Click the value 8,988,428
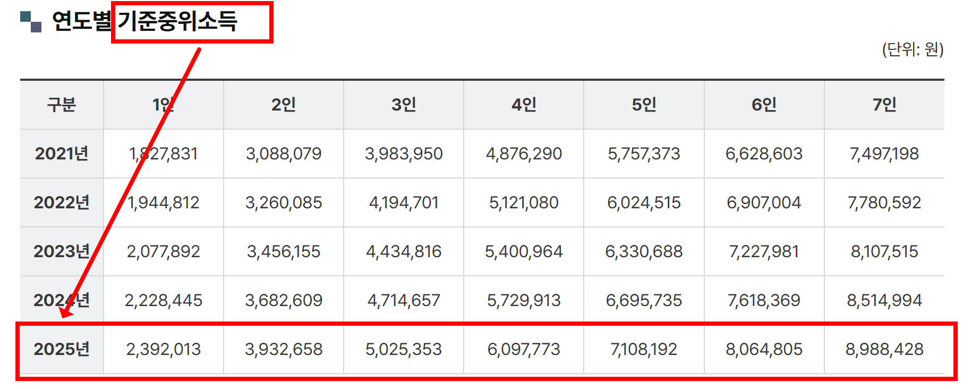Viewport: 980px width, 389px height. click(884, 349)
